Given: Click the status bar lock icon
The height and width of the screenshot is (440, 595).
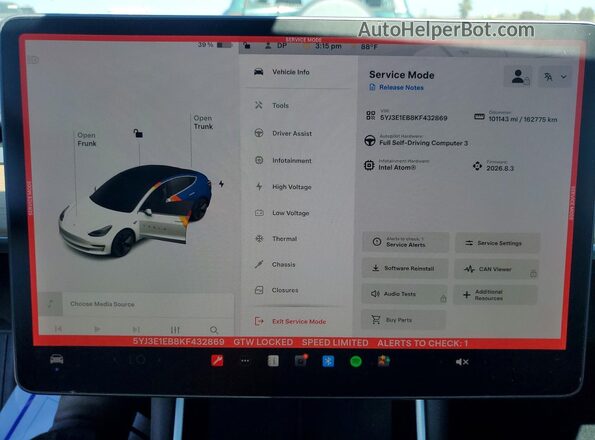Looking at the screenshot, I should (247, 46).
